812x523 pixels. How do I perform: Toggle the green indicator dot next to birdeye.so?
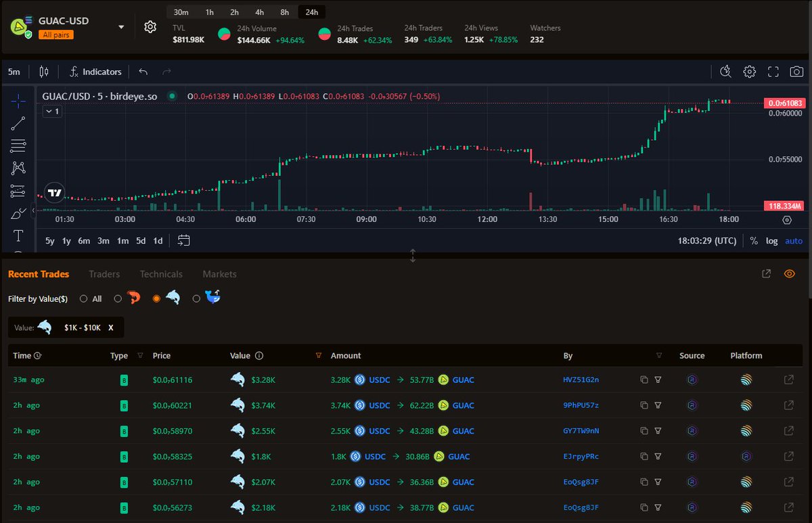[x=172, y=96]
